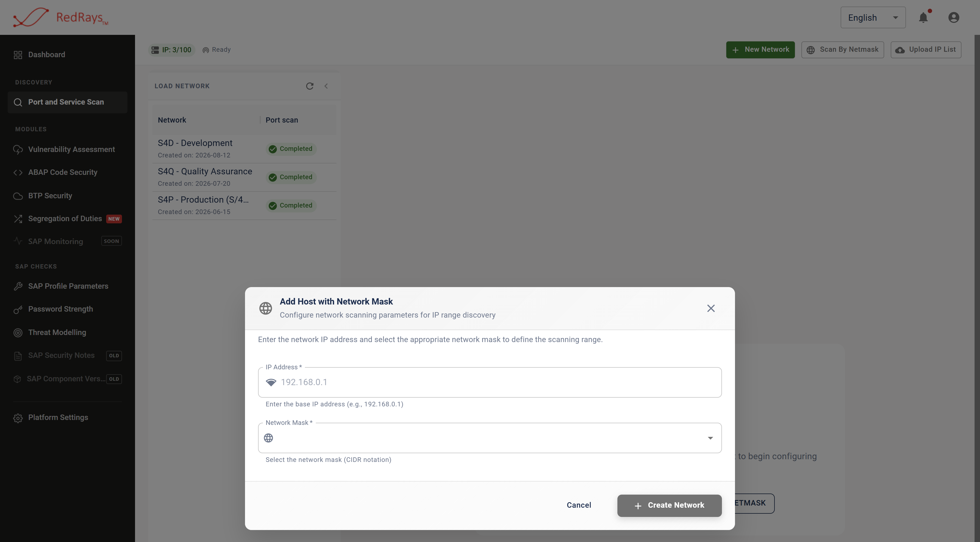Open Vulnerability Assessment module

click(x=68, y=149)
